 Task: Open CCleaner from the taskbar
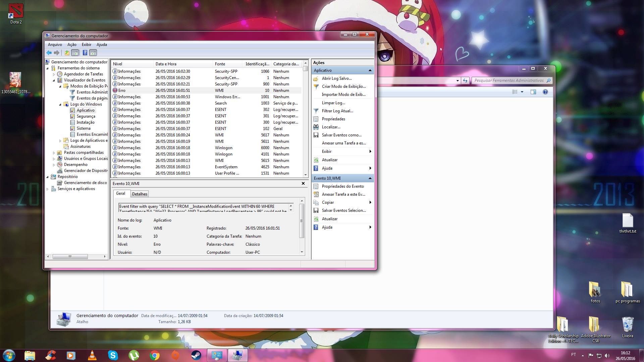[51, 355]
